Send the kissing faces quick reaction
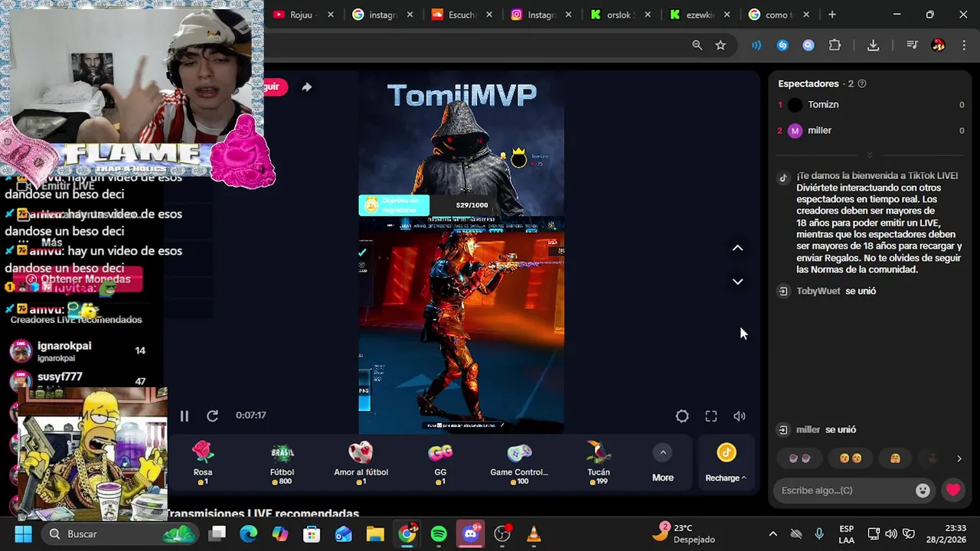980x551 pixels. coord(850,458)
